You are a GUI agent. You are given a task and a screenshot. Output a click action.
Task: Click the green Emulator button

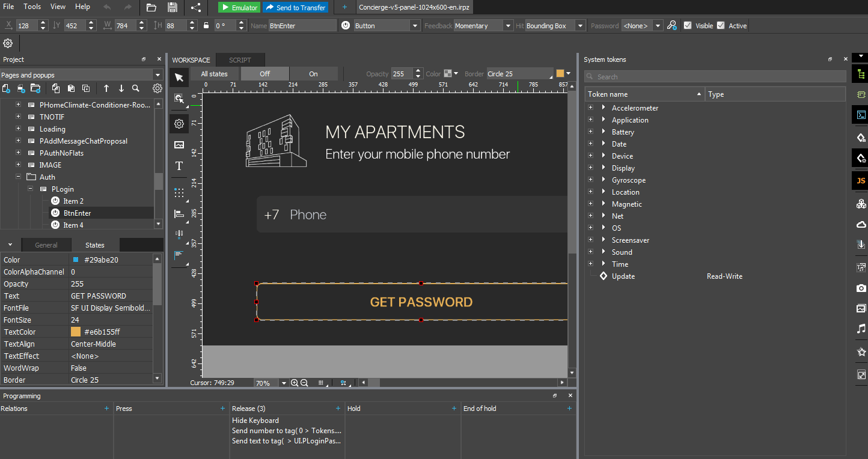point(239,7)
